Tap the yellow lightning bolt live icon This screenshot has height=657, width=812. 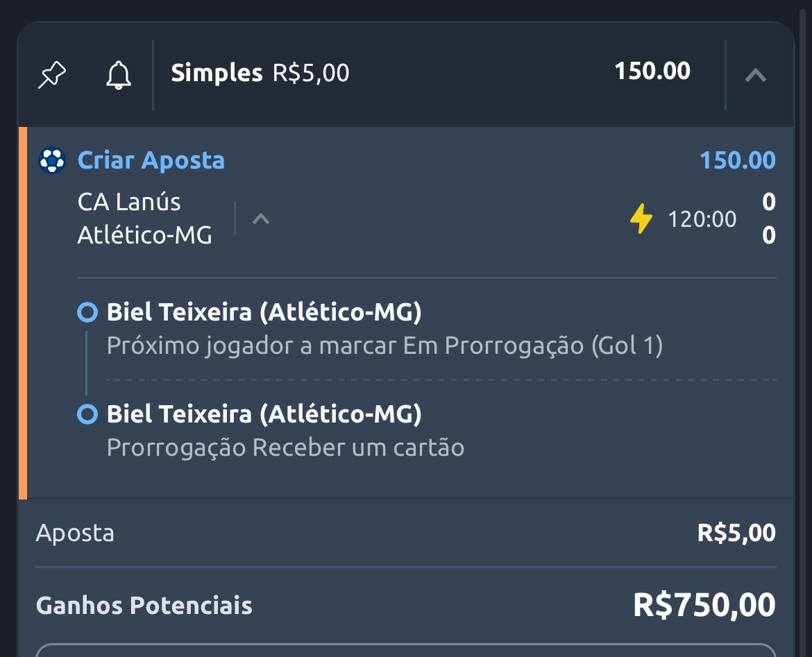641,219
